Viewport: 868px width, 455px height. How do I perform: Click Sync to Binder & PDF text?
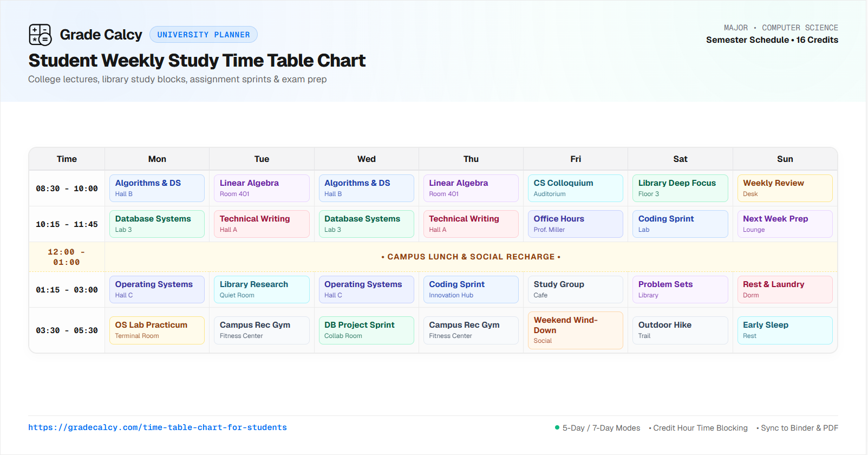click(799, 428)
